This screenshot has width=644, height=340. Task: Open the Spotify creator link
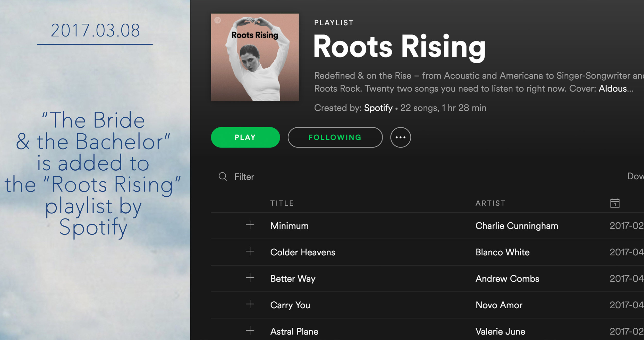point(378,108)
